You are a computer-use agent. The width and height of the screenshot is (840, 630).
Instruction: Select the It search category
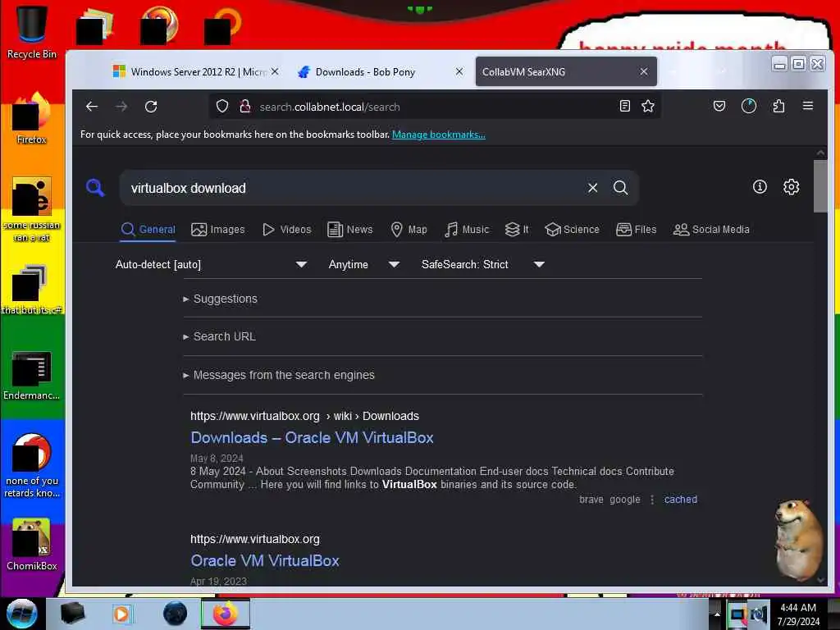coord(517,230)
